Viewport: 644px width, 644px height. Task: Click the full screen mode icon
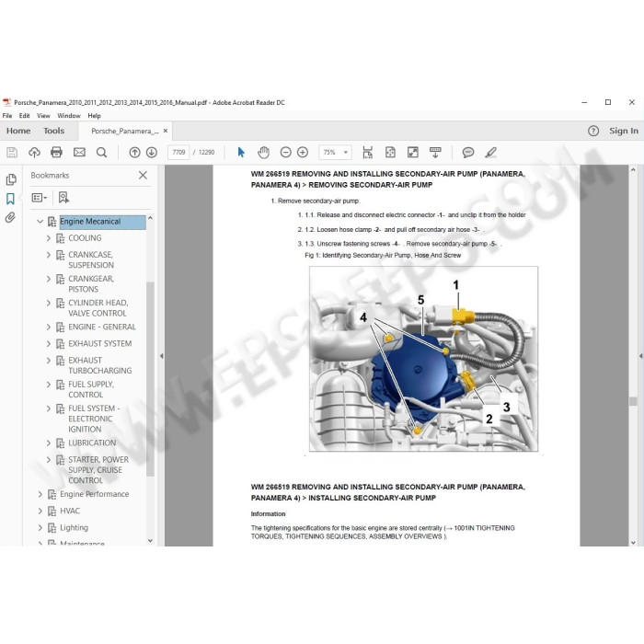[x=412, y=153]
